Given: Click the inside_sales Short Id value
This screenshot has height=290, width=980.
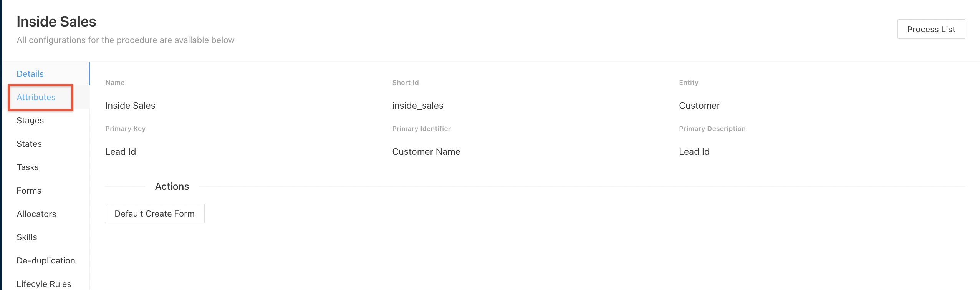Looking at the screenshot, I should (x=417, y=106).
